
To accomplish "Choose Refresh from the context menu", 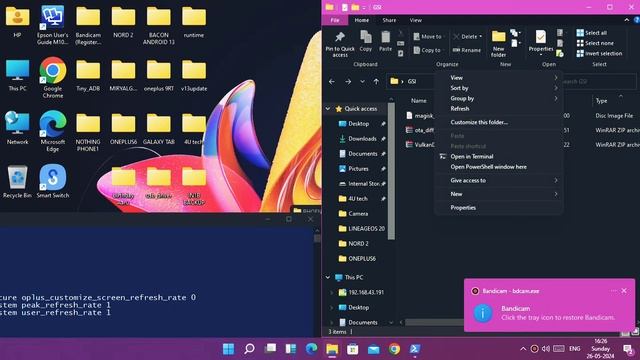I will [x=499, y=109].
